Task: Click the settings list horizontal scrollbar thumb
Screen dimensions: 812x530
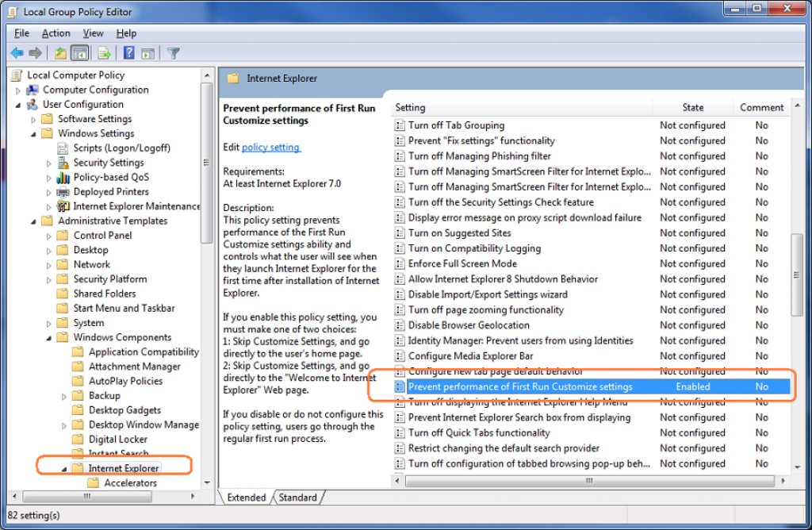Action: click(589, 481)
